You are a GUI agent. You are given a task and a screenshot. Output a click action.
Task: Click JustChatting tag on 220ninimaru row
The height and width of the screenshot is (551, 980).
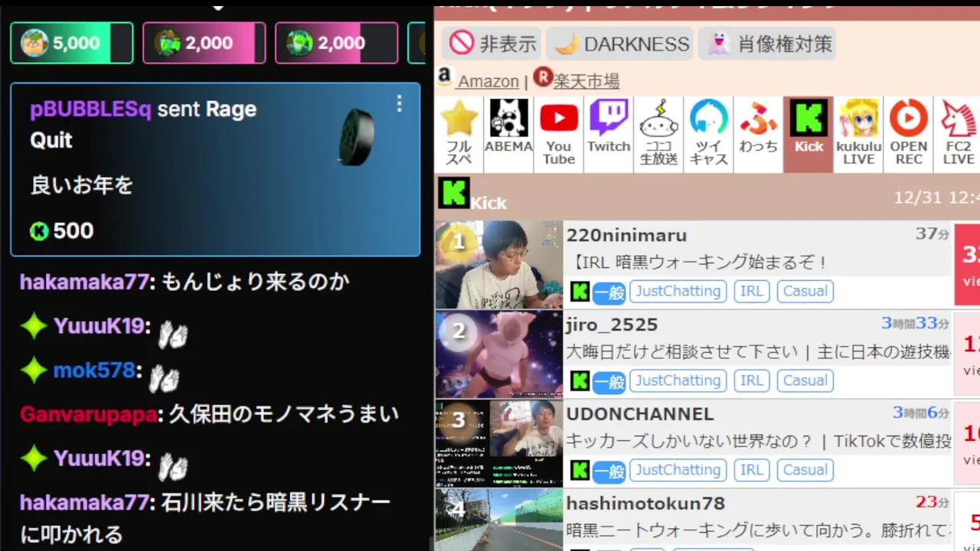[x=678, y=291]
